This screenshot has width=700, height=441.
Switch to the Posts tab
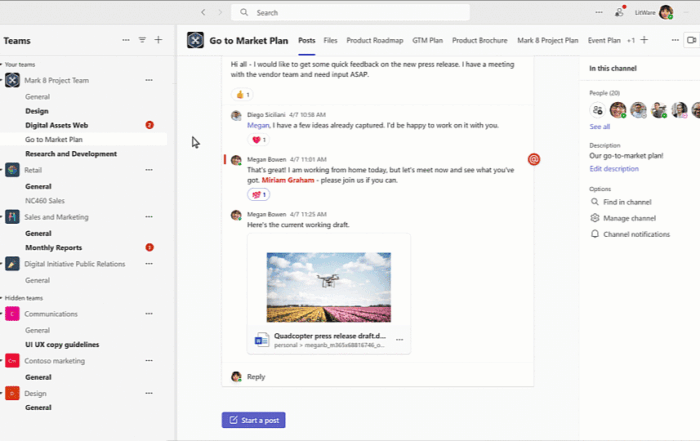tap(307, 40)
